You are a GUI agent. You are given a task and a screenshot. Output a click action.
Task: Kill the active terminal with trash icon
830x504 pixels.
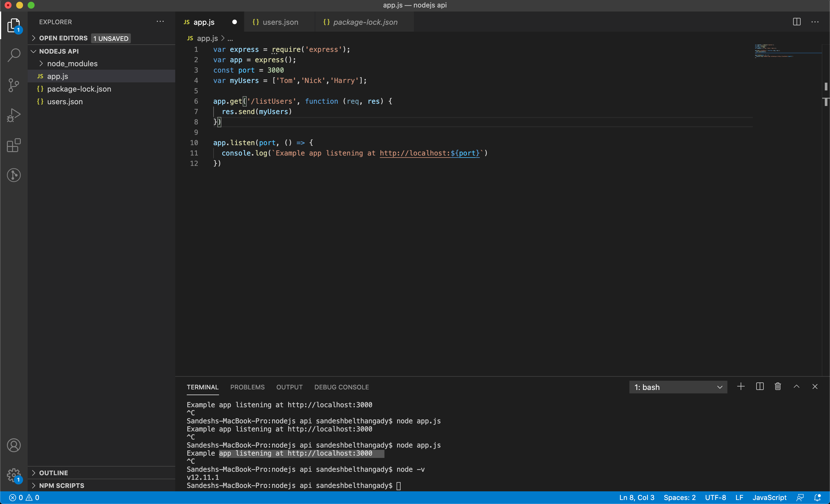coord(778,386)
